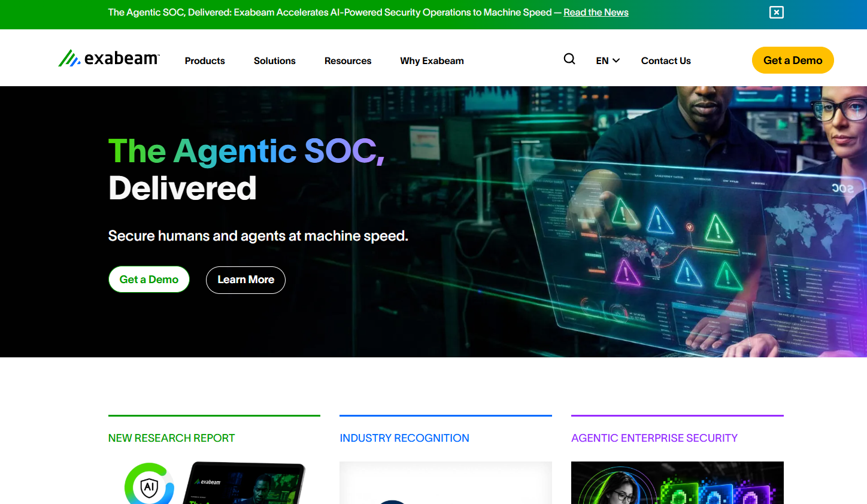Expand the EN language dropdown
The height and width of the screenshot is (504, 867).
608,60
